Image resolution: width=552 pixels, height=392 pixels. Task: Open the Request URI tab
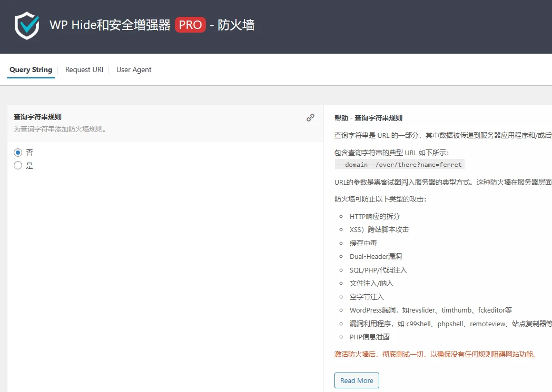tap(84, 69)
